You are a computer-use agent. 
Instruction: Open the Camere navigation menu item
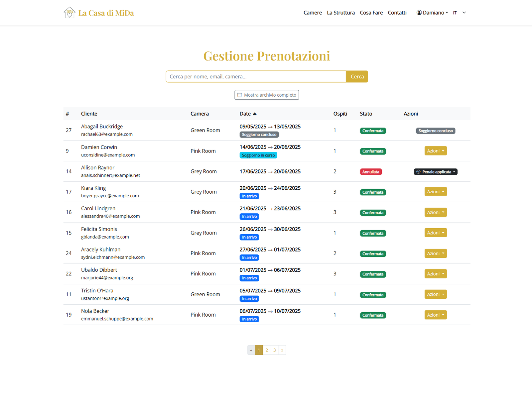point(313,13)
